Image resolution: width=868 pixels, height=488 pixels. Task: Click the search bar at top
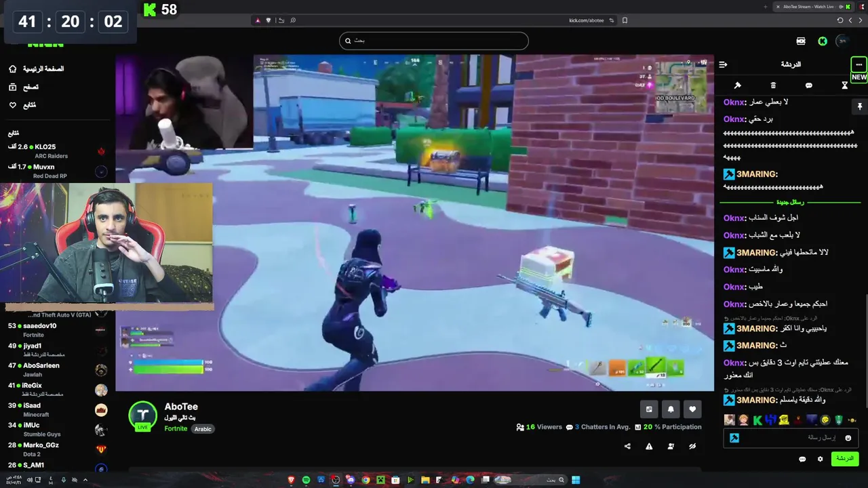433,41
